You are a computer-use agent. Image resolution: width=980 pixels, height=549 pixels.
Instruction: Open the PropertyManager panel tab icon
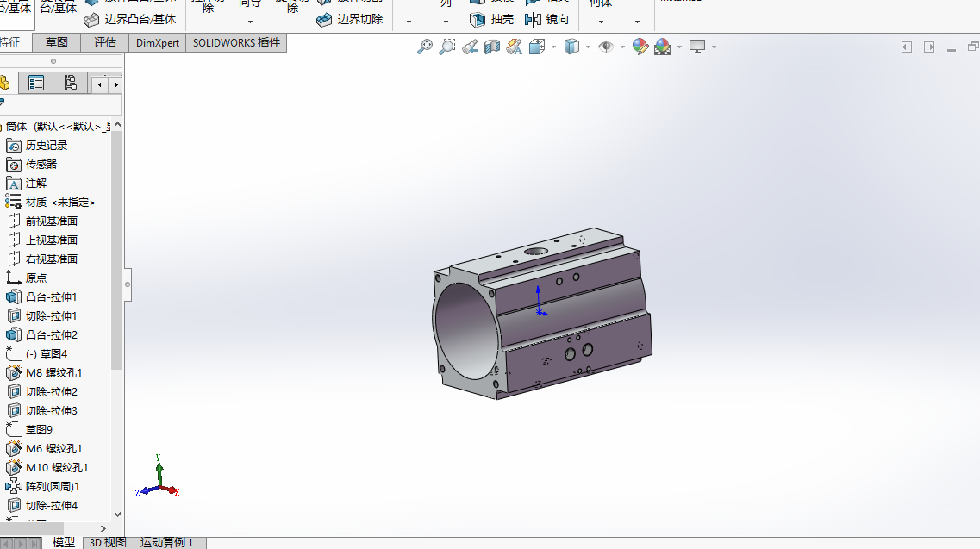tap(36, 83)
